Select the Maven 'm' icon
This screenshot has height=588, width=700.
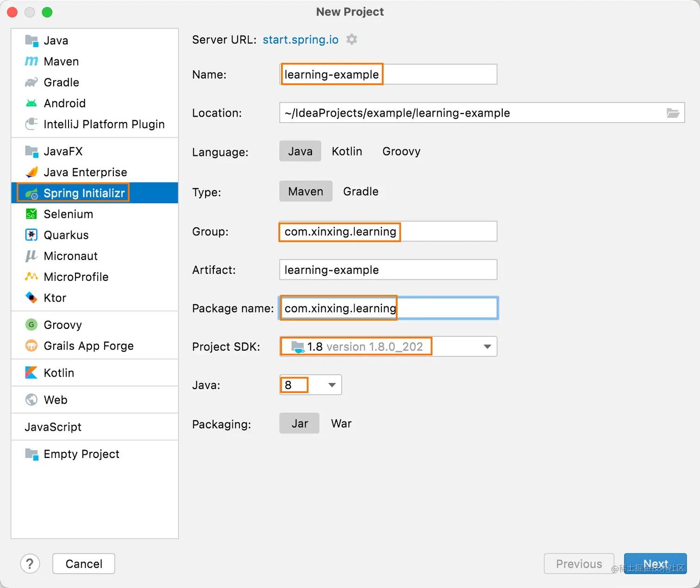pos(31,62)
